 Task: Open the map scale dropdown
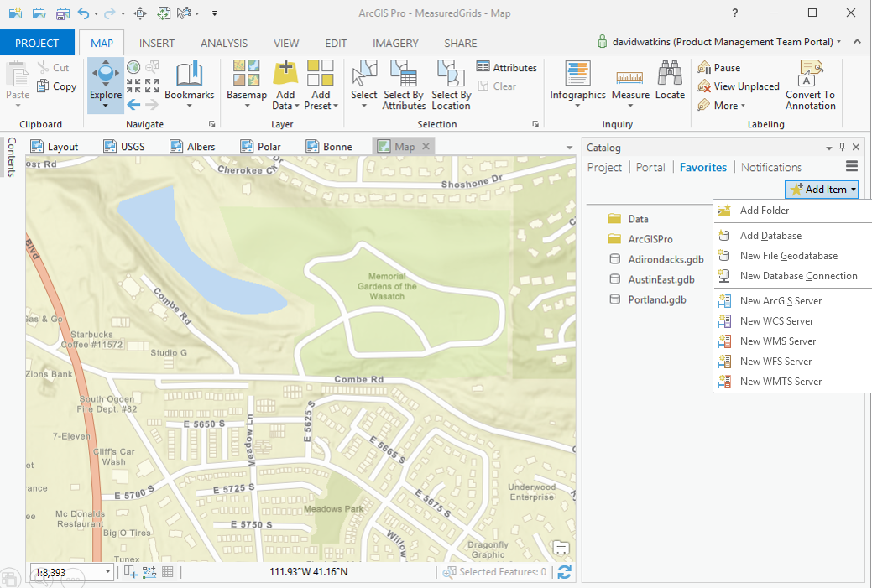coord(107,572)
